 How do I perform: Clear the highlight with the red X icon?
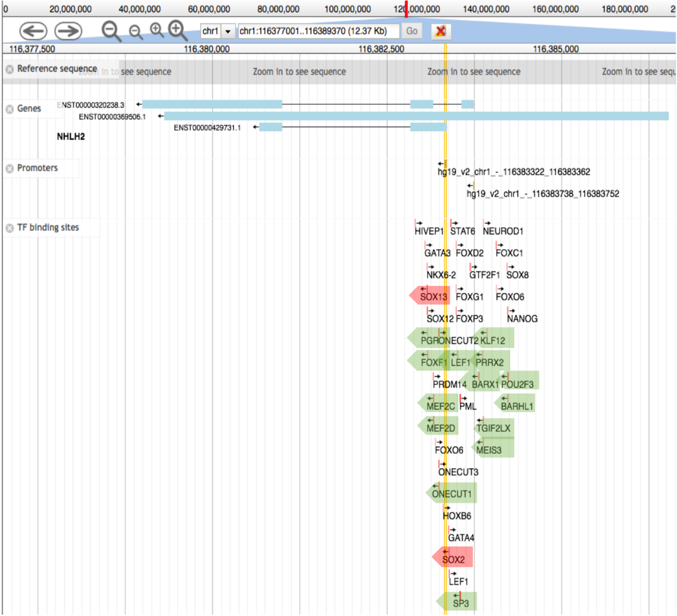pos(441,31)
